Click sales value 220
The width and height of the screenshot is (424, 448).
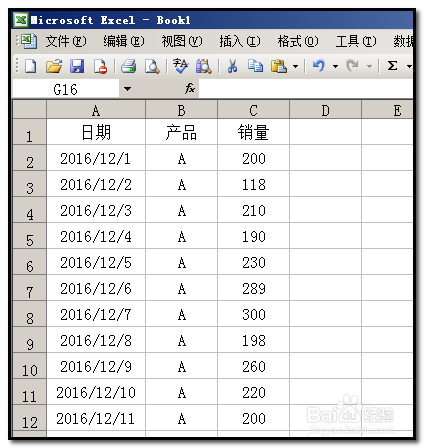coord(253,392)
